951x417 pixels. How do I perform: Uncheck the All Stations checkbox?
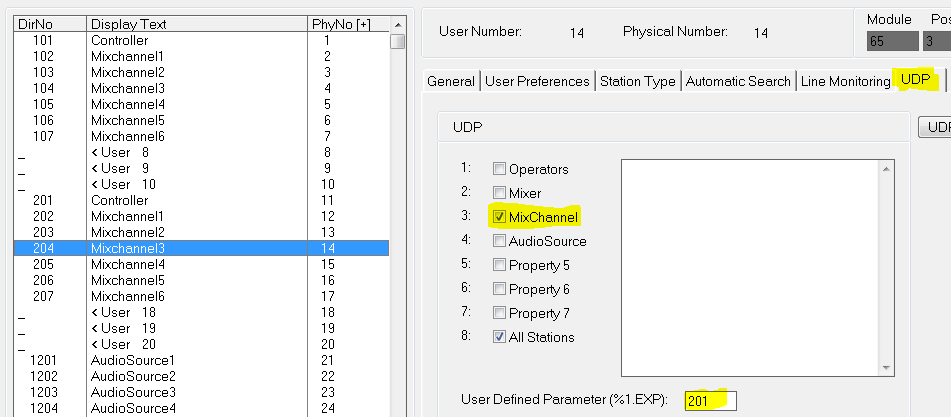pos(499,337)
